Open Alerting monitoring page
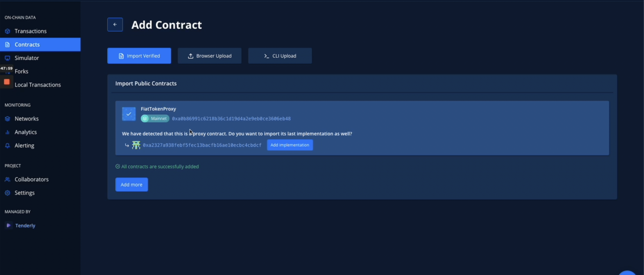Viewport: 644px width, 275px height. click(40, 146)
